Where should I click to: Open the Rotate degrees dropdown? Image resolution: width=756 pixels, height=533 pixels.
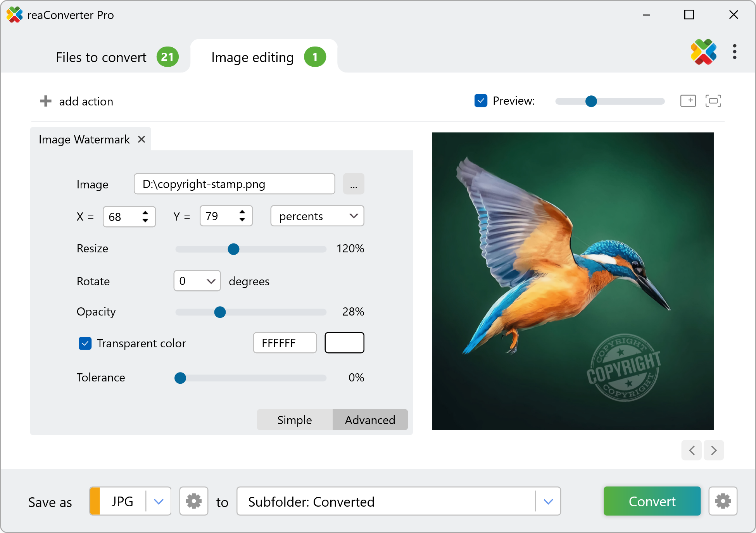coord(197,281)
